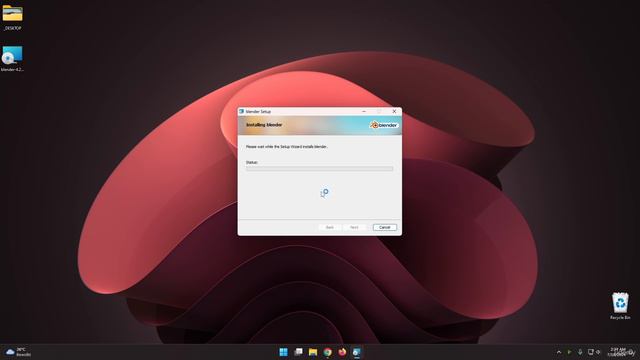Open the weather widget in the taskbar
Viewport: 640px width, 360px height.
coord(18,352)
